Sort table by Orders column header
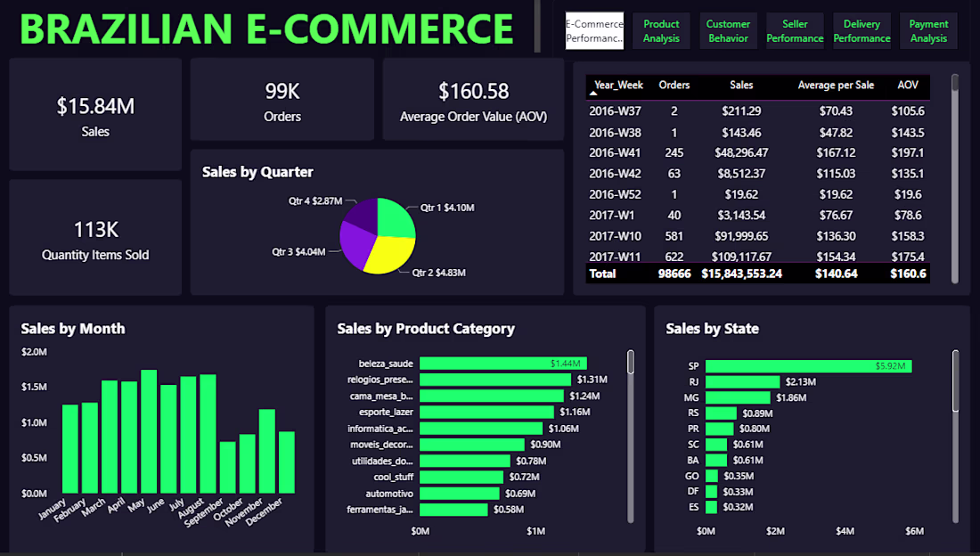The image size is (980, 556). coord(674,85)
